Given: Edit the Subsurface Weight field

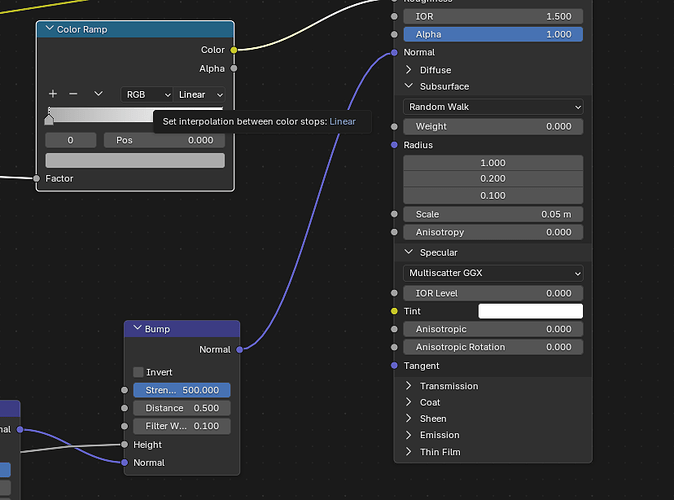Looking at the screenshot, I should 493,126.
